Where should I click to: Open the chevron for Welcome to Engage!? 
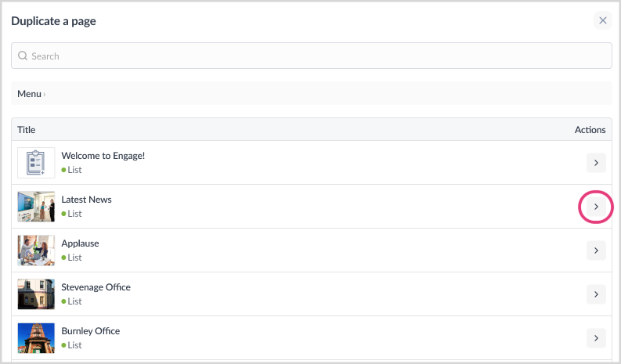596,163
